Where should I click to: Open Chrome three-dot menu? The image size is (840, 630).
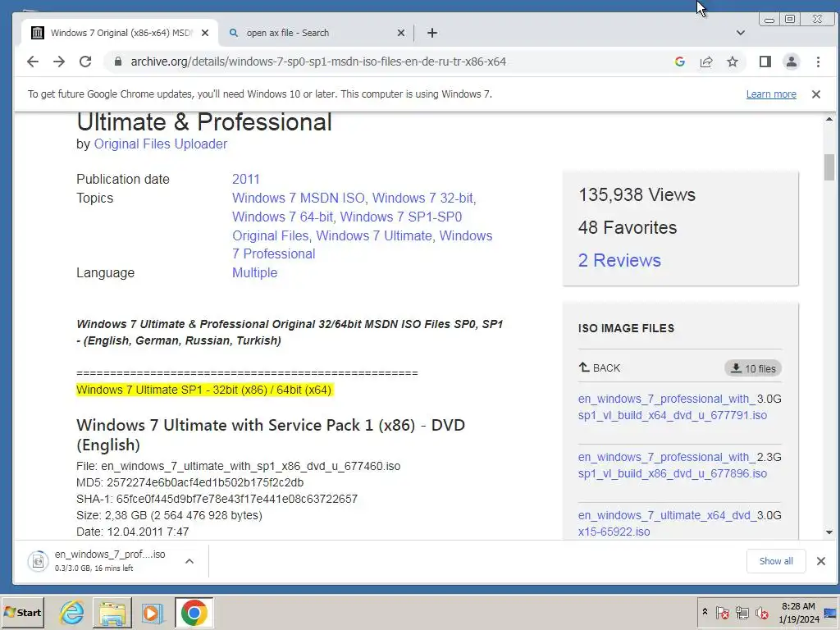(818, 62)
